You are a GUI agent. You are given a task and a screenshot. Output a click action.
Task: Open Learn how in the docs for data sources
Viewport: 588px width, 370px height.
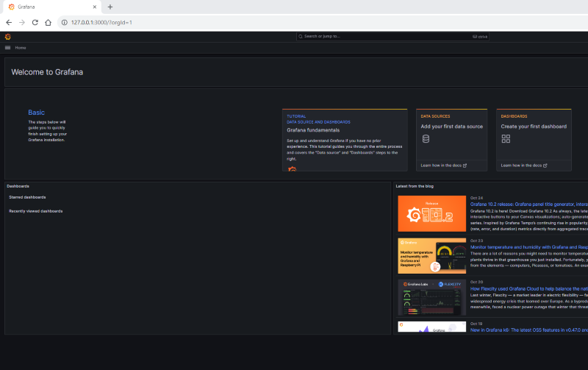pos(444,166)
